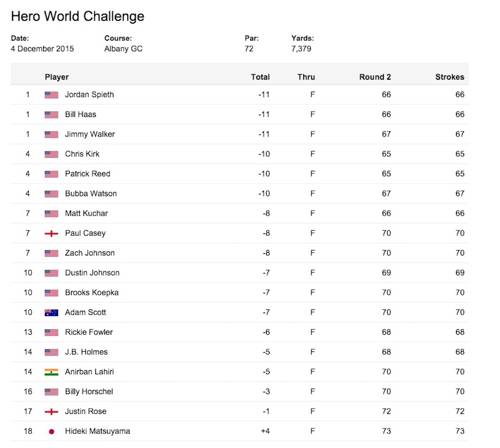Click the Strokes column header
This screenshot has width=500, height=448.
pyautogui.click(x=449, y=77)
